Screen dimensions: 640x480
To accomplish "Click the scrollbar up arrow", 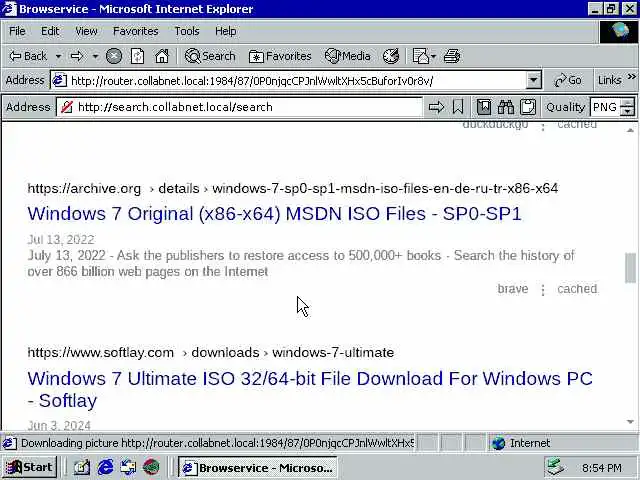I will click(630, 130).
